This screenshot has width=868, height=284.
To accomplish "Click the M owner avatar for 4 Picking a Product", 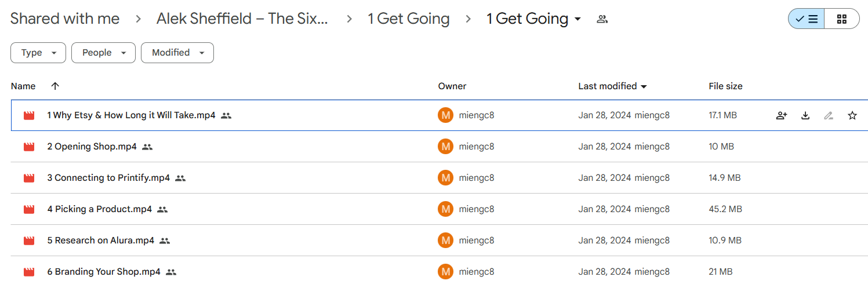I will (x=445, y=209).
